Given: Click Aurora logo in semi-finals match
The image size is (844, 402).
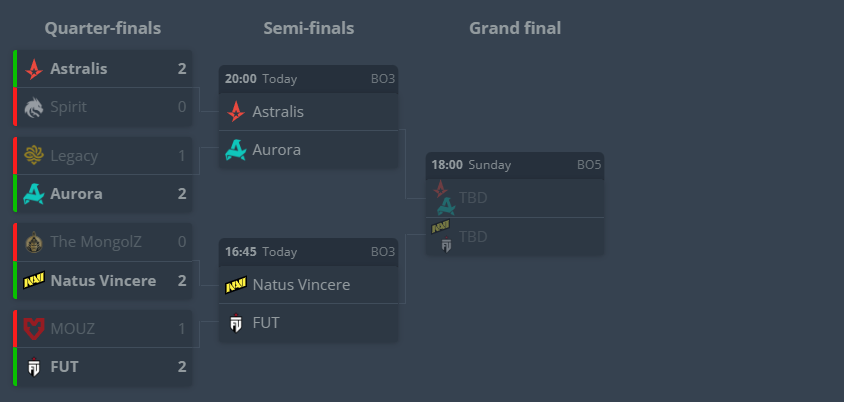Looking at the screenshot, I should point(236,150).
